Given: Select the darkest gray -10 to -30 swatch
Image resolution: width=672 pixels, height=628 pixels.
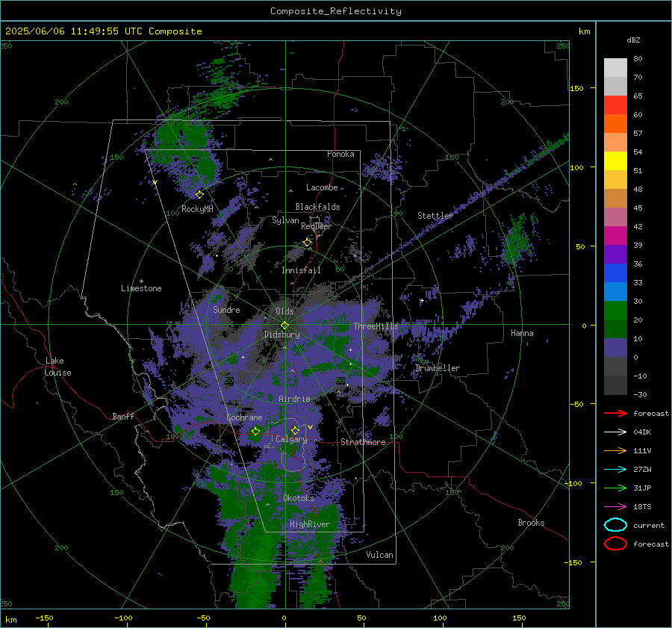Looking at the screenshot, I should [x=615, y=385].
